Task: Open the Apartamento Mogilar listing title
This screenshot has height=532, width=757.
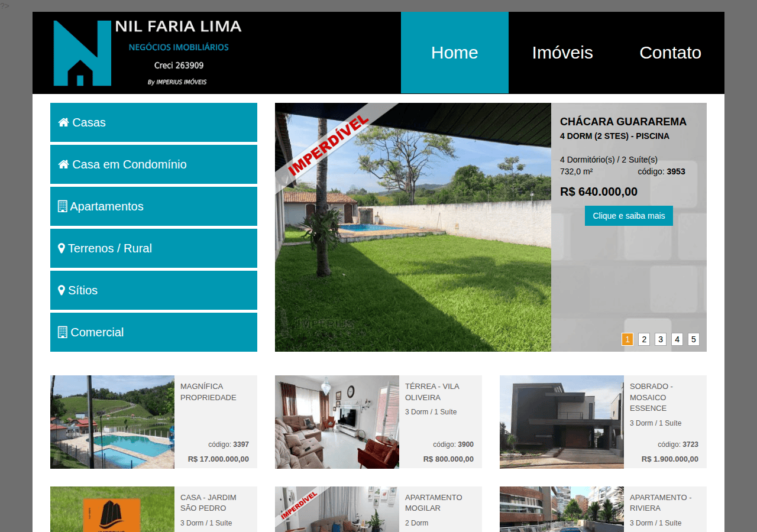Action: click(x=434, y=502)
